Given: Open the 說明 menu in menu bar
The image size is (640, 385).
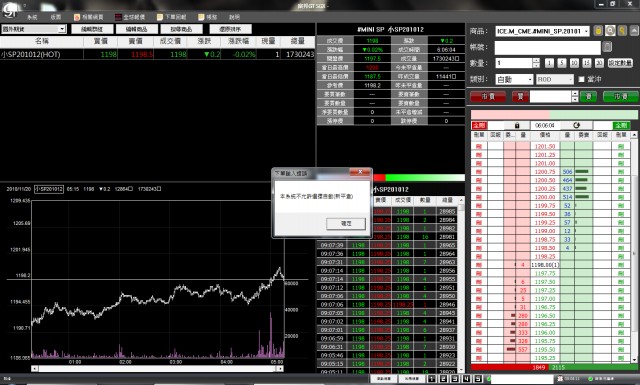Looking at the screenshot, I should pyautogui.click(x=234, y=17).
